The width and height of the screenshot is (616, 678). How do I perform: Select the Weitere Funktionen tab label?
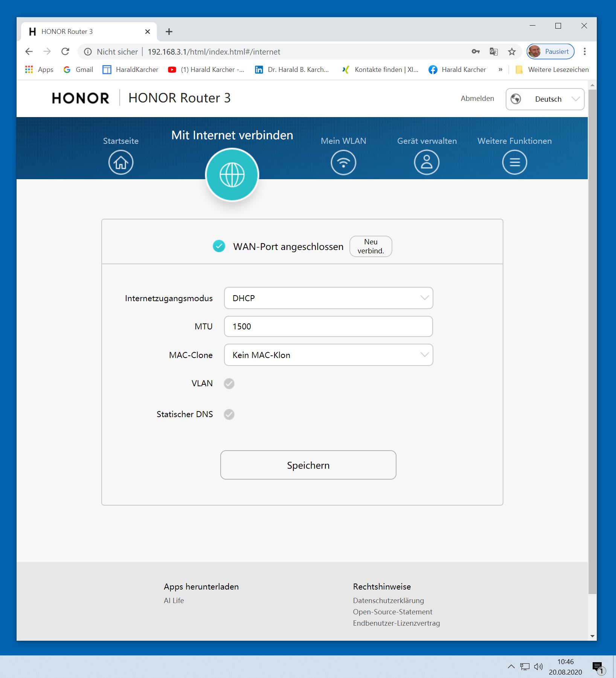coord(515,141)
